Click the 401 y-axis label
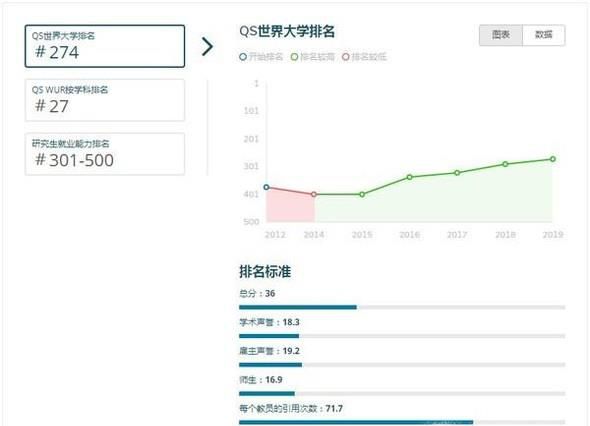 [x=251, y=194]
